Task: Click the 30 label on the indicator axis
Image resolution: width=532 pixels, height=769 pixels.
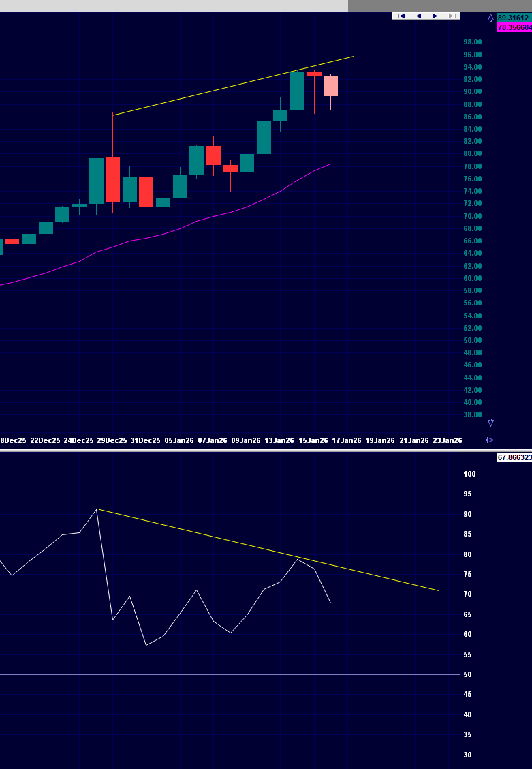Action: 467,755
